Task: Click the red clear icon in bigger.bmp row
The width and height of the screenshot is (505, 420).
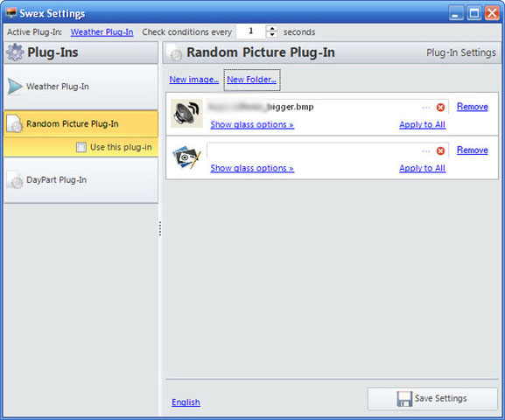Action: tap(440, 108)
